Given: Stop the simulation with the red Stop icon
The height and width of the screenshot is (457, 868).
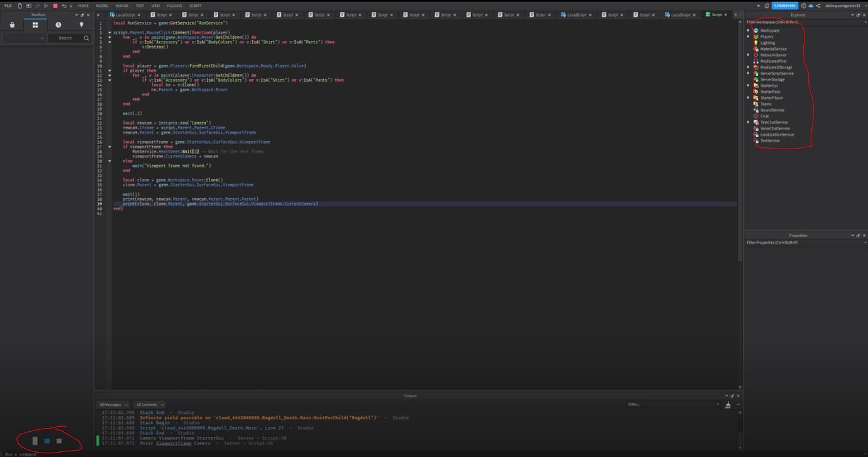Looking at the screenshot, I should click(56, 6).
